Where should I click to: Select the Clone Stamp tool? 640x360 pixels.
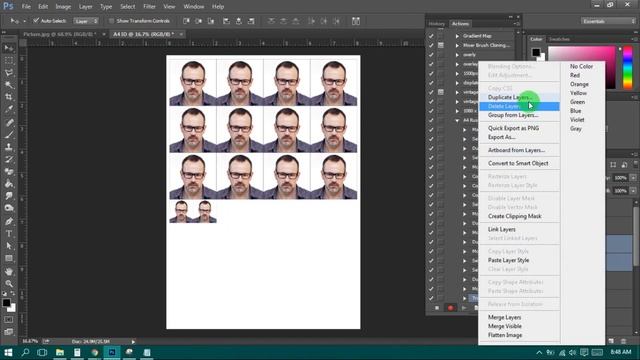[x=9, y=147]
